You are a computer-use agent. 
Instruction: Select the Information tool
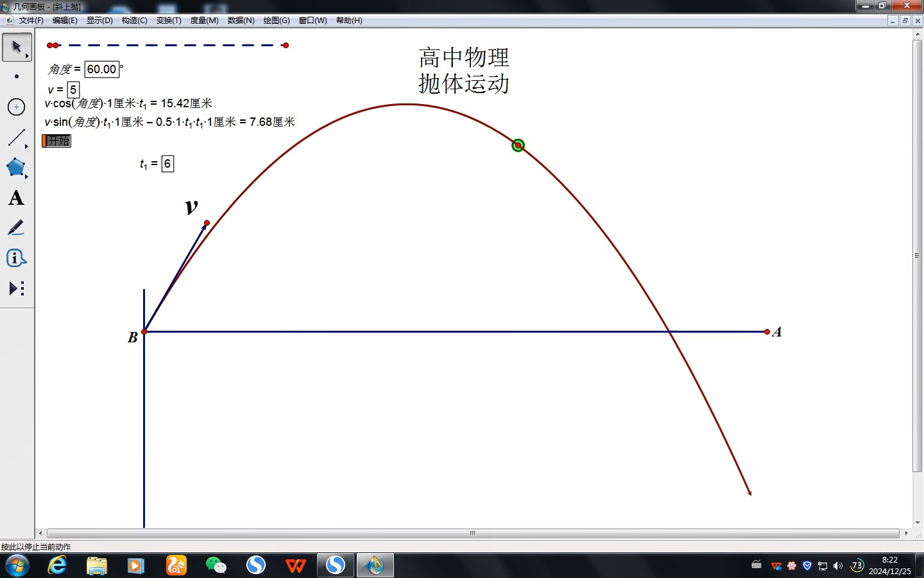pos(17,258)
